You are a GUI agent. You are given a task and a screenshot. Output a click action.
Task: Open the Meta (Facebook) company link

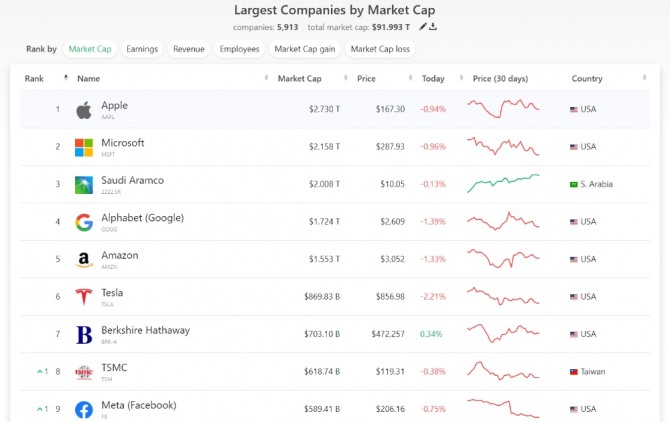[139, 405]
